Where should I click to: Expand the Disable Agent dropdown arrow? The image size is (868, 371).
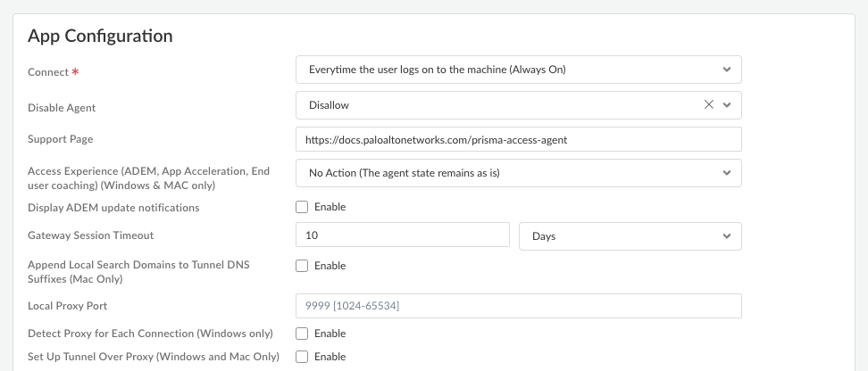coord(727,104)
